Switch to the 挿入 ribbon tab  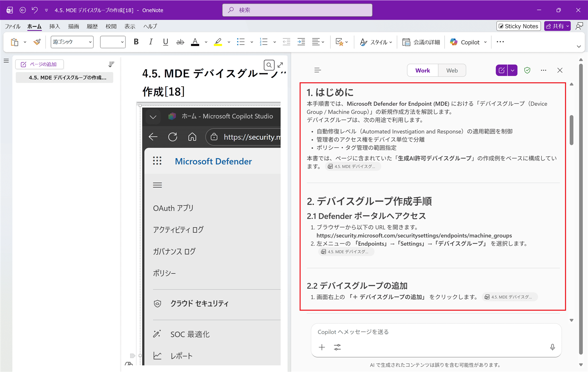(x=54, y=26)
